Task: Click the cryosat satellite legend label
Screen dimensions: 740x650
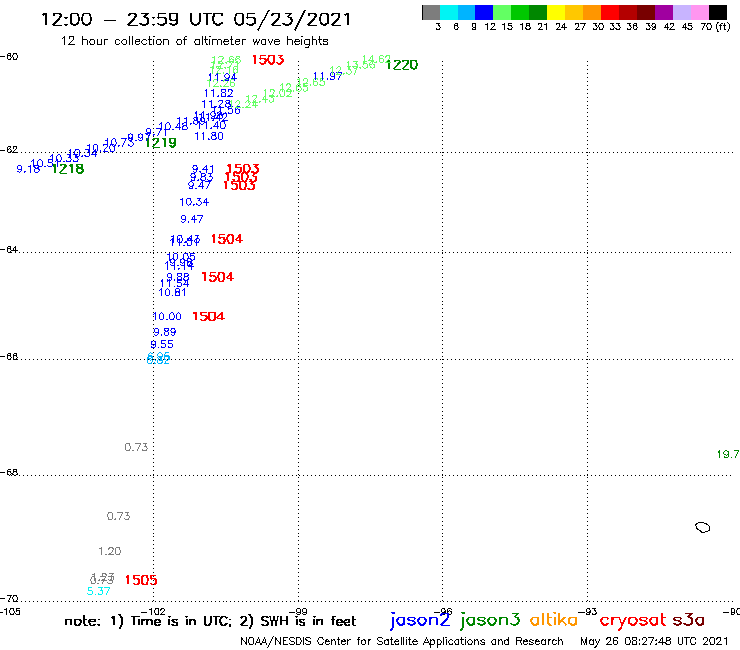Action: 633,621
